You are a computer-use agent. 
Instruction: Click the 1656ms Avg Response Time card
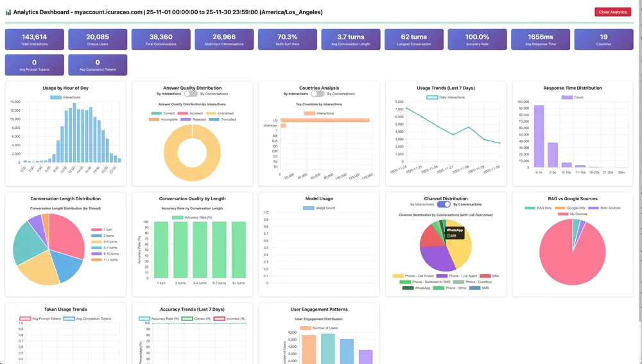(x=541, y=39)
